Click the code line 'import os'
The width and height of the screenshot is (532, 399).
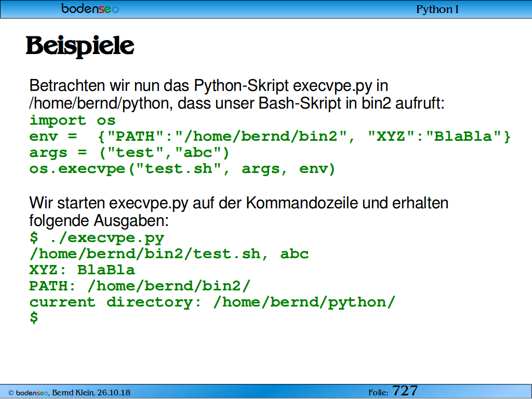coord(72,121)
